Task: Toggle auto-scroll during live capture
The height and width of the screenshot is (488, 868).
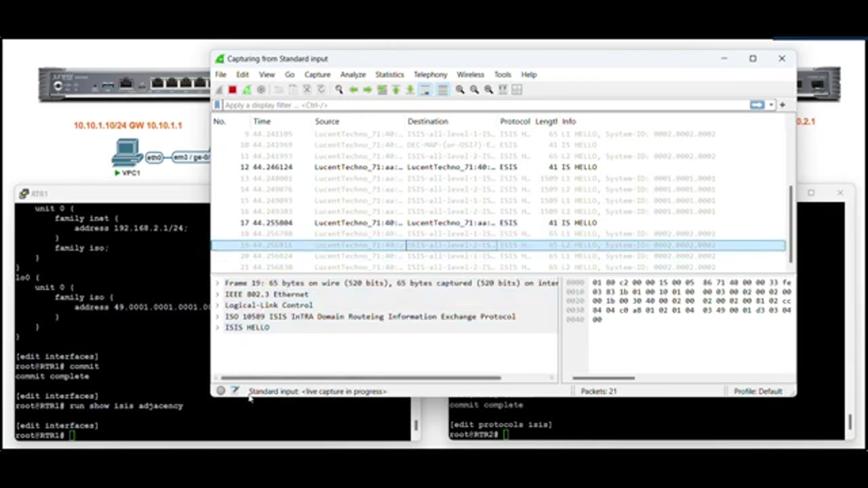Action: (425, 89)
